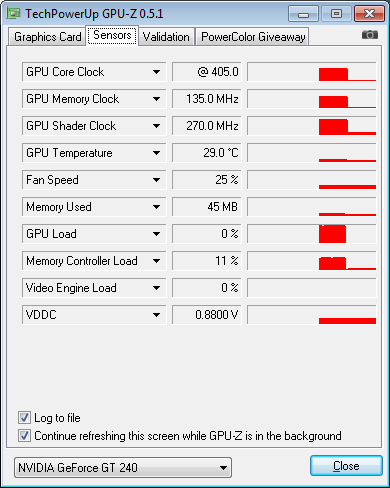This screenshot has width=390, height=488.
Task: Click the Memory Controller Load graph
Action: click(x=312, y=261)
